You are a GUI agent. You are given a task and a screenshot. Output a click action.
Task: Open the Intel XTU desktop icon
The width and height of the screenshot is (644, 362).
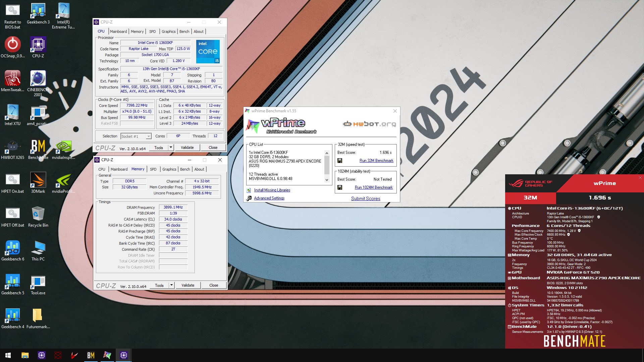click(13, 115)
